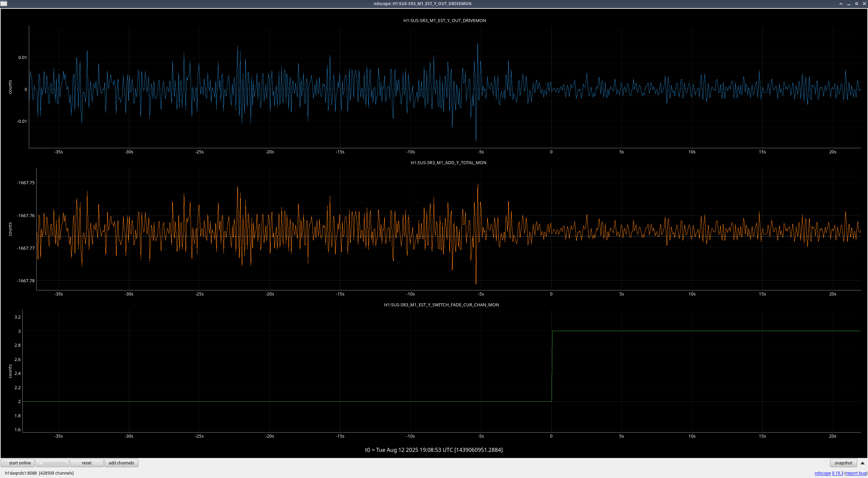
Task: Click the -35s tick under top plot
Action: (x=59, y=152)
